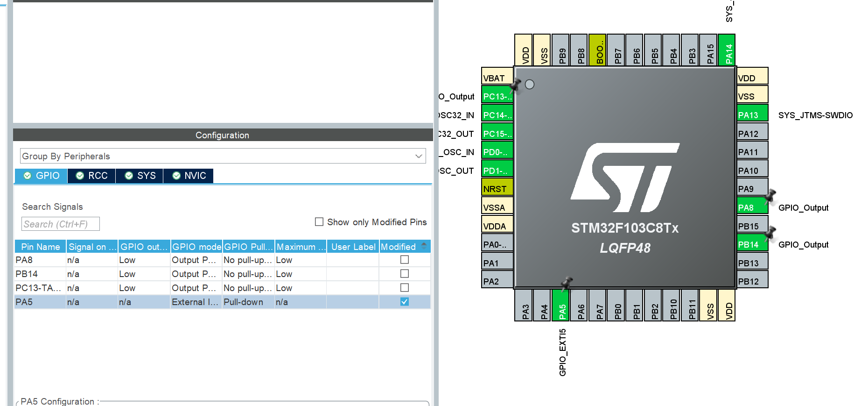Click the GPIO_EXTI5 signal label below PA5

[x=563, y=353]
